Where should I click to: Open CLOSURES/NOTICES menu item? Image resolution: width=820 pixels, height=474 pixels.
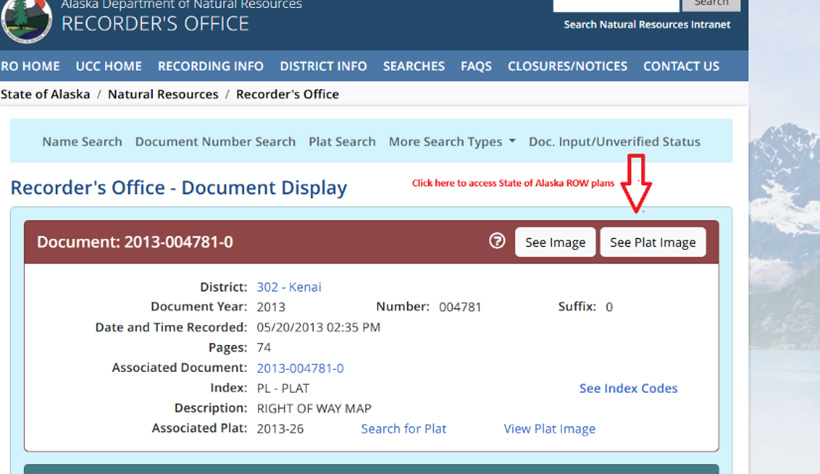pos(567,66)
